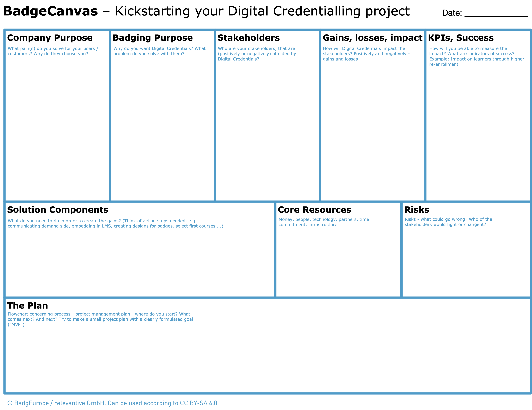Click the BadgeCanvas title text
Image resolution: width=532 pixels, height=410 pixels.
coord(50,11)
